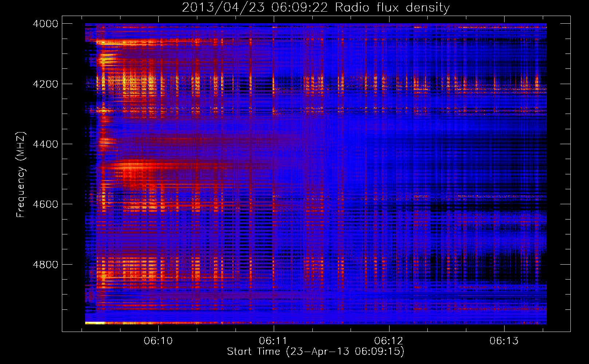The image size is (589, 364).
Task: Click the 4800 frequency tick label
Action: pos(46,265)
